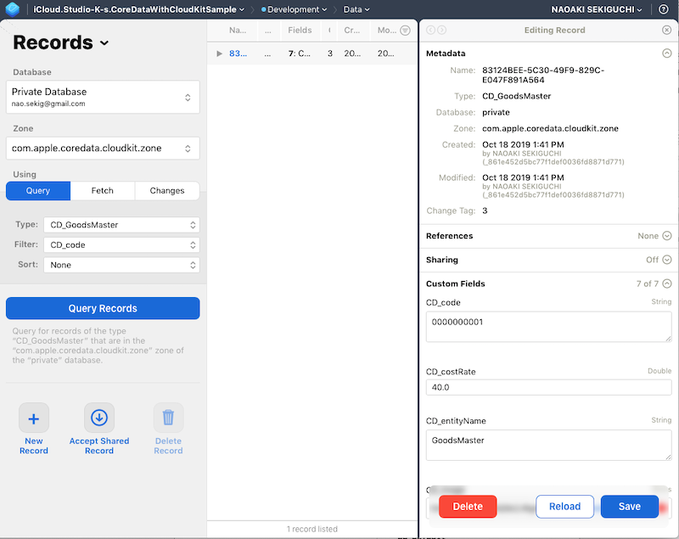Viewport: 679px width, 539px height.
Task: Click the CD_code text field
Action: click(x=549, y=327)
